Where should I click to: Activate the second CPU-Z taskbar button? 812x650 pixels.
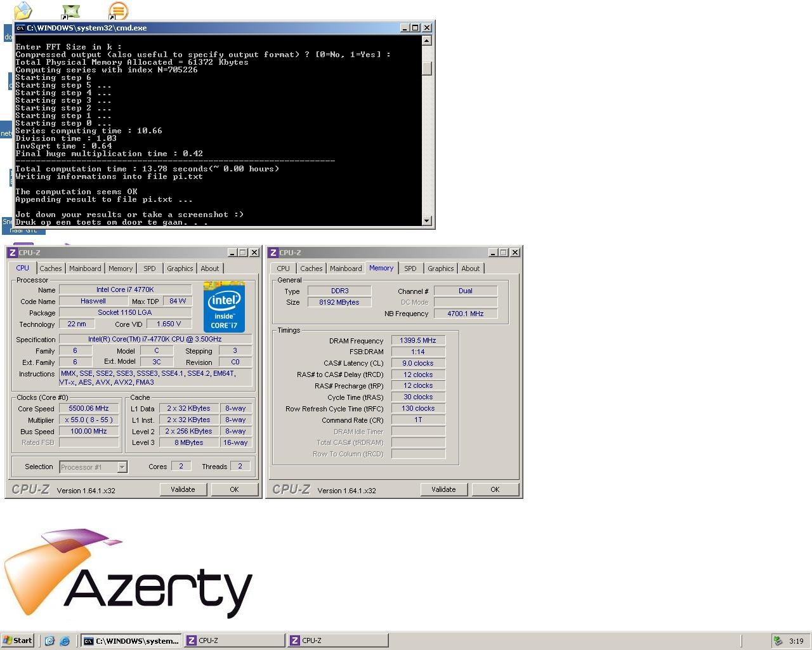coord(337,641)
